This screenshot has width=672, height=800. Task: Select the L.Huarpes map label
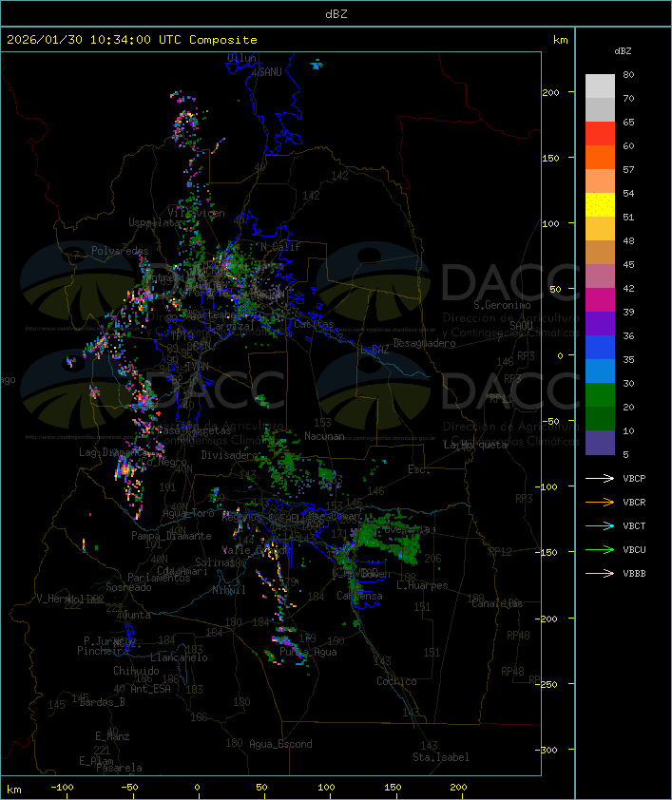(421, 585)
